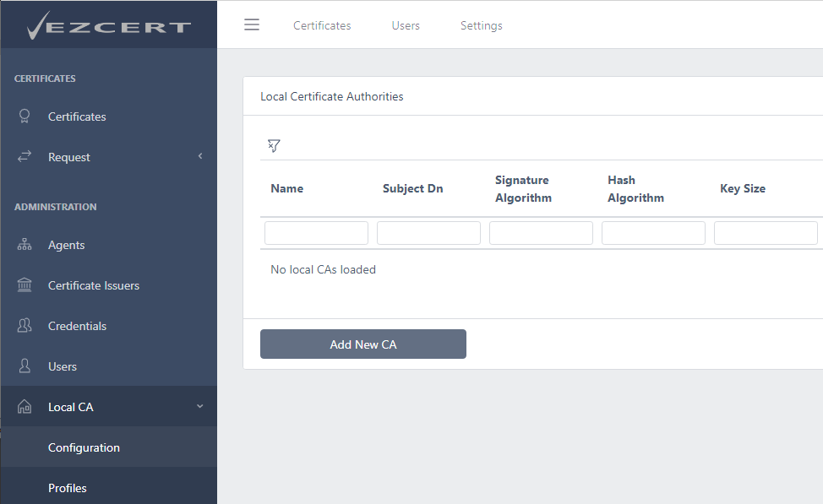This screenshot has height=504, width=823.
Task: Open the Settings top navigation tab
Action: click(482, 25)
